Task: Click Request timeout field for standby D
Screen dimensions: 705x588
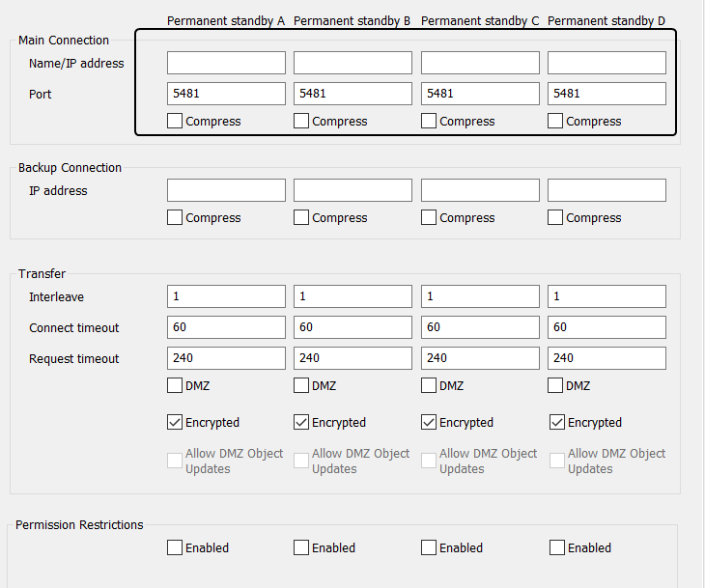Action: [606, 358]
